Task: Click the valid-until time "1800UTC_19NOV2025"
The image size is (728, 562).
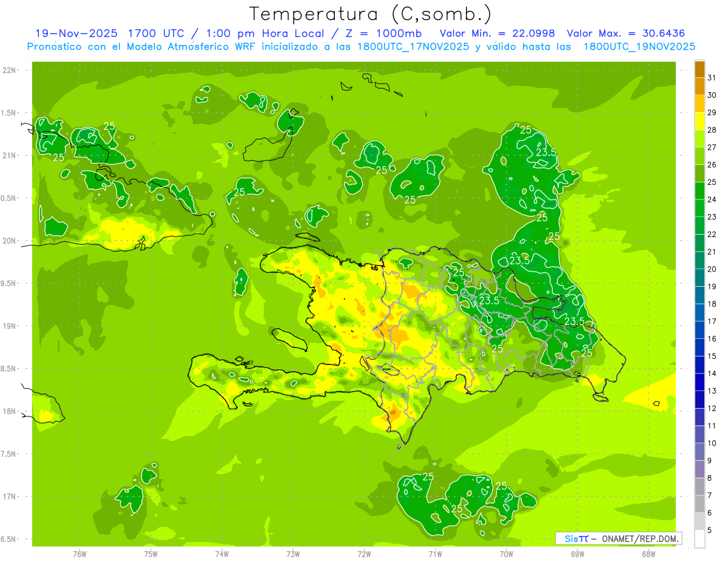Action: click(639, 46)
